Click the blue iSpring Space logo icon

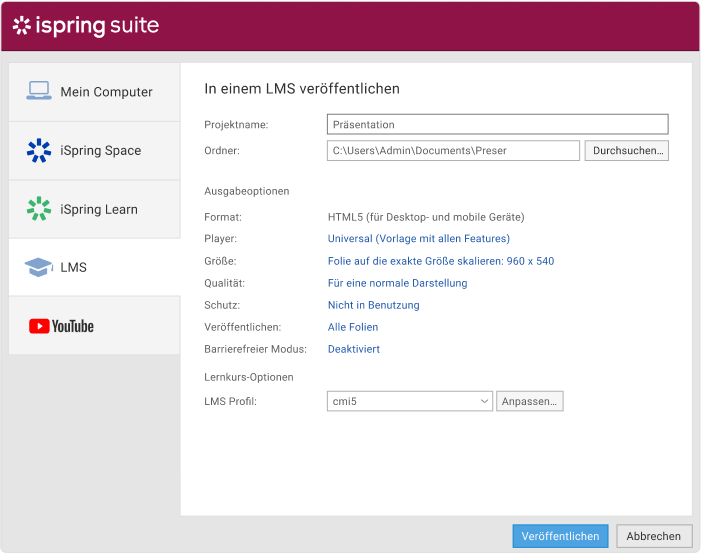pyautogui.click(x=39, y=150)
